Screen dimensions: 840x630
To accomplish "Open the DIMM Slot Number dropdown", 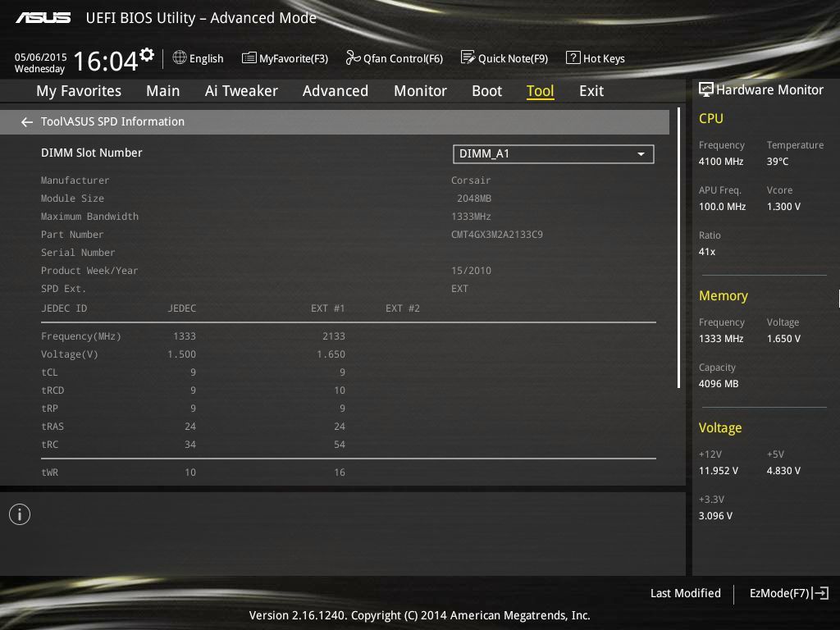I will (554, 153).
